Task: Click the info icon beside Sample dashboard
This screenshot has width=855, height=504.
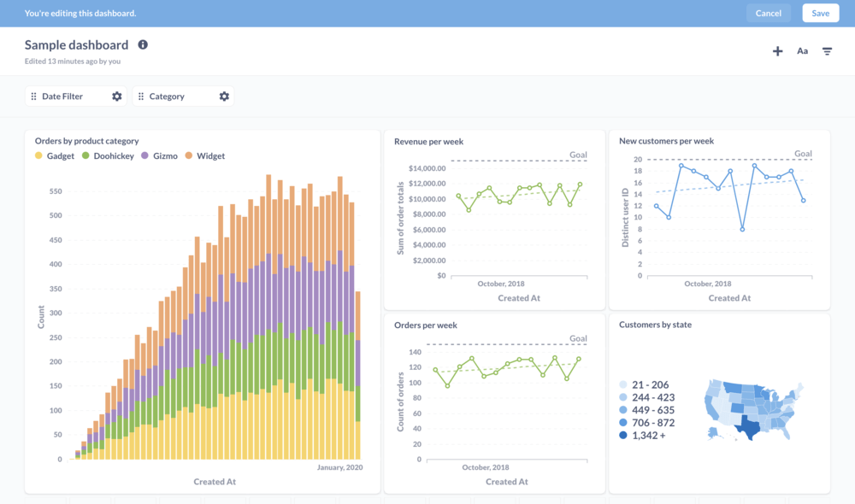Action: click(142, 44)
